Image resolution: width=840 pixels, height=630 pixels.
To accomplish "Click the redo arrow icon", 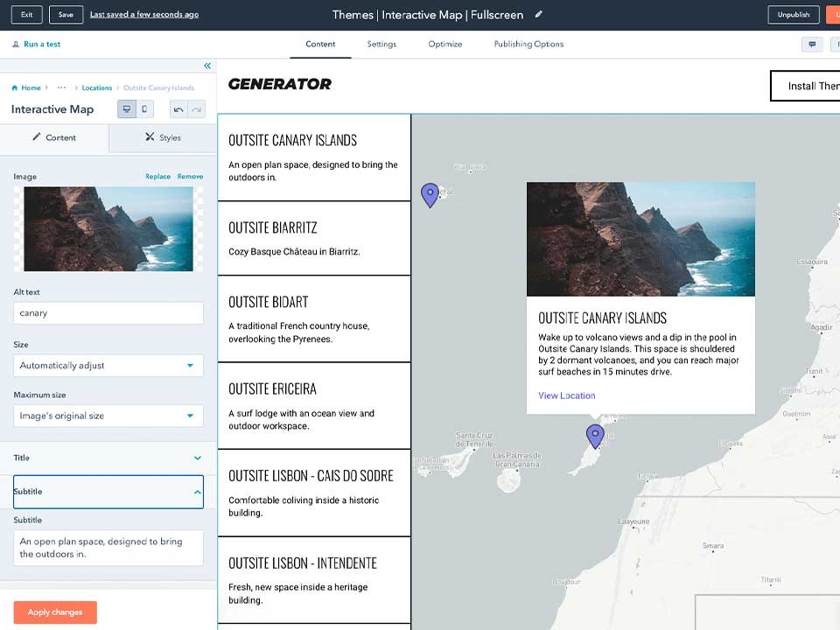I will 196,109.
